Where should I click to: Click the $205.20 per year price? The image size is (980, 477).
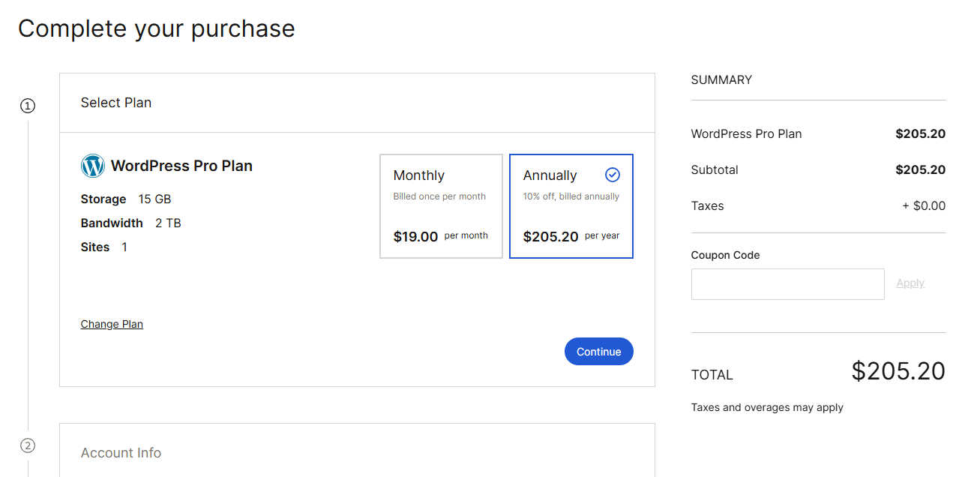tap(571, 236)
